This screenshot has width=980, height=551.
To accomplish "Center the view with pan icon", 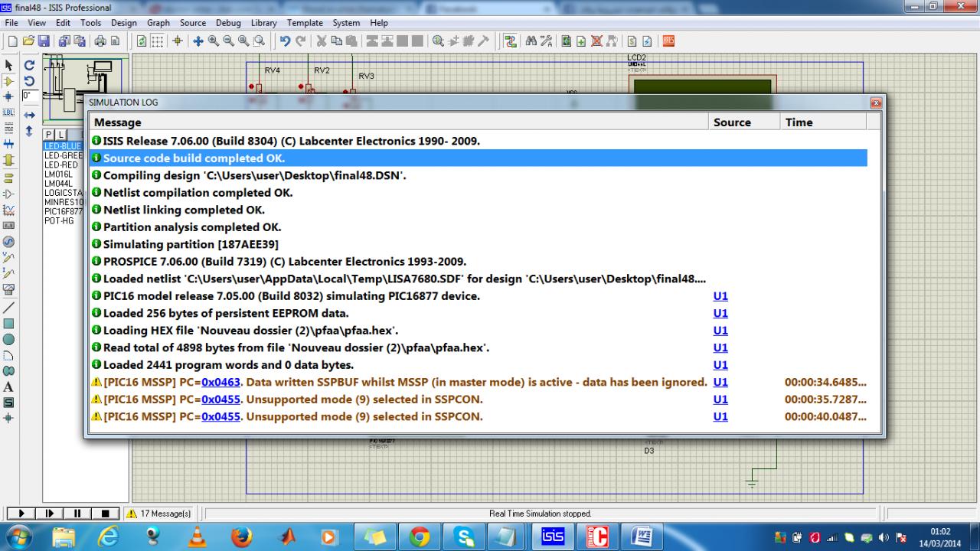I will [198, 41].
